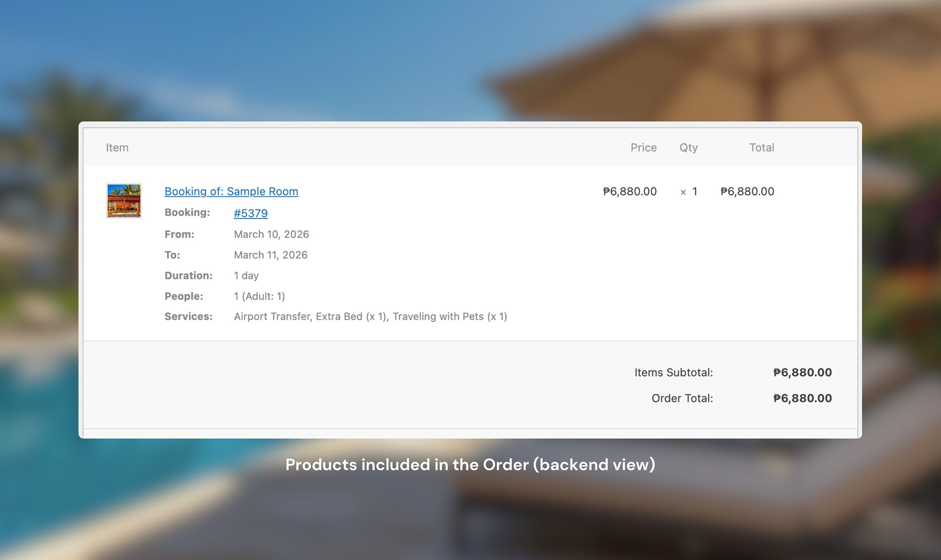
Task: Open the Booking of: Sample Room link
Action: tap(231, 191)
